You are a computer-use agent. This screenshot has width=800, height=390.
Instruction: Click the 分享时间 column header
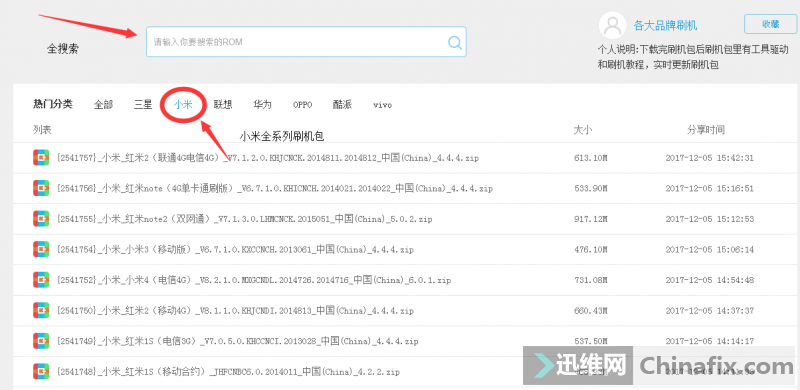point(706,130)
